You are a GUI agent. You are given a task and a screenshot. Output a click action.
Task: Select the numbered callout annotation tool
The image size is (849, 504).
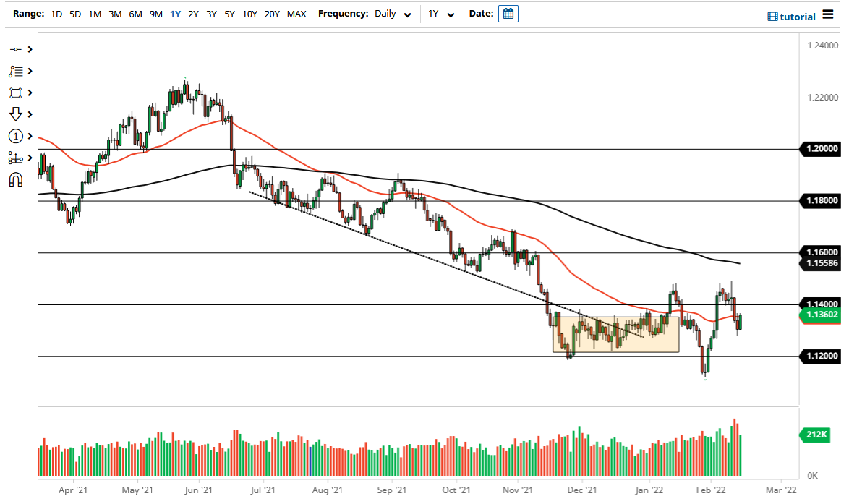click(x=16, y=136)
